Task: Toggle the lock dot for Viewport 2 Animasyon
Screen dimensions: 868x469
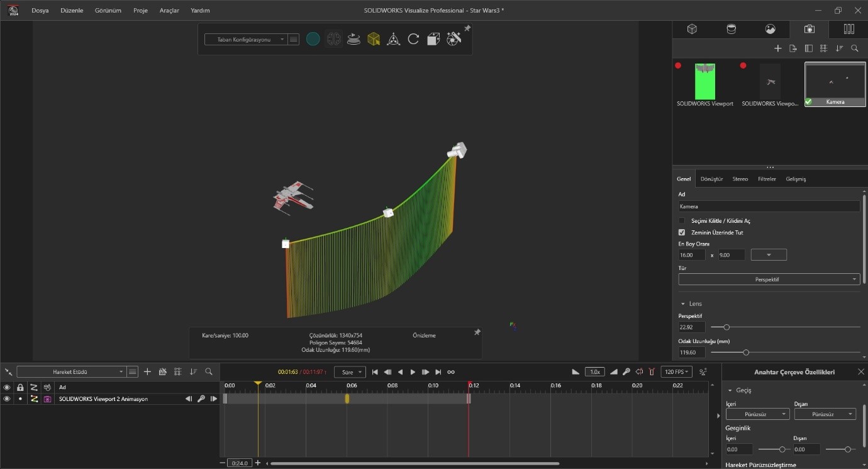Action: (20, 399)
